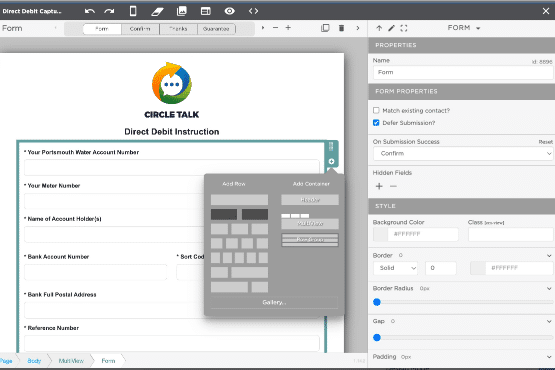
Task: Click drag handle icon on form edge
Action: 331,146
